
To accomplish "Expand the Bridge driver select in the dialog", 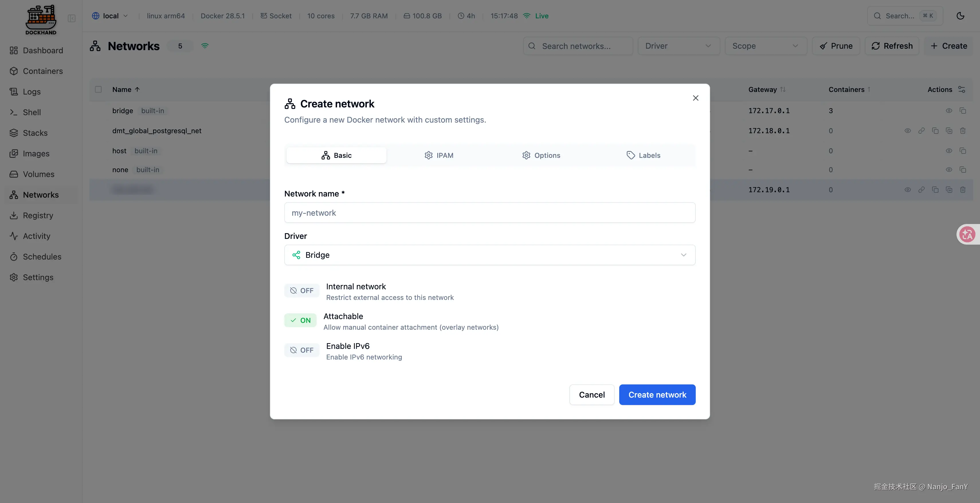I will pyautogui.click(x=490, y=255).
